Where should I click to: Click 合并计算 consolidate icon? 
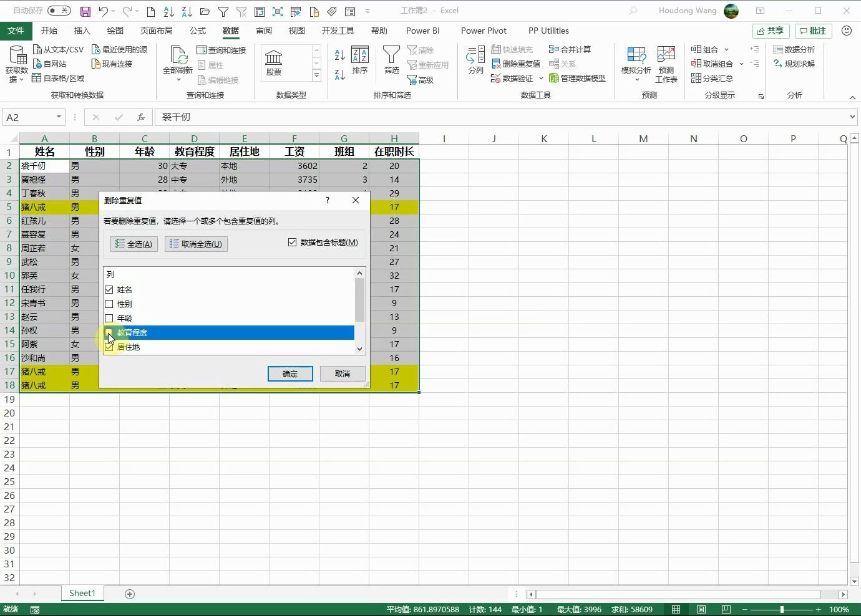pos(554,49)
